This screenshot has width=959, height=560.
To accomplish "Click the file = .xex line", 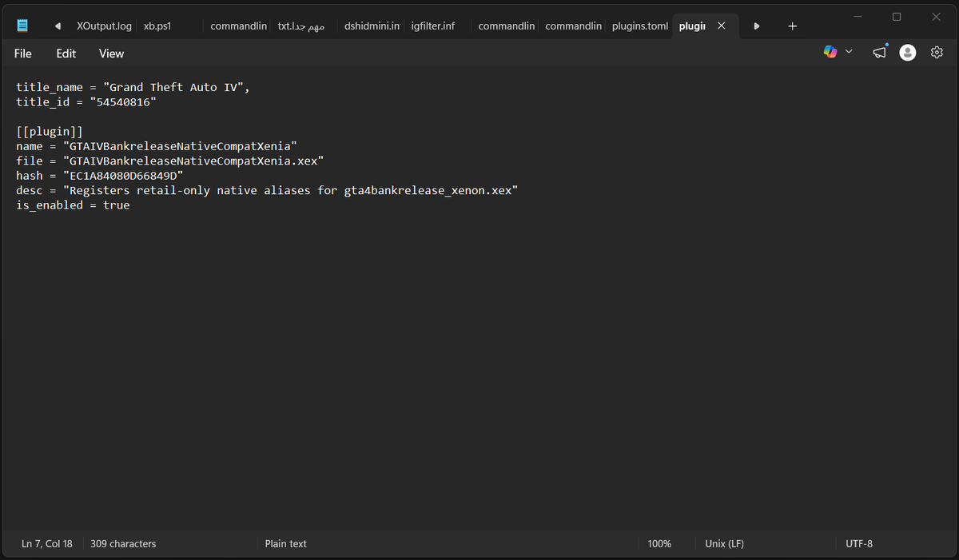I will [170, 161].
